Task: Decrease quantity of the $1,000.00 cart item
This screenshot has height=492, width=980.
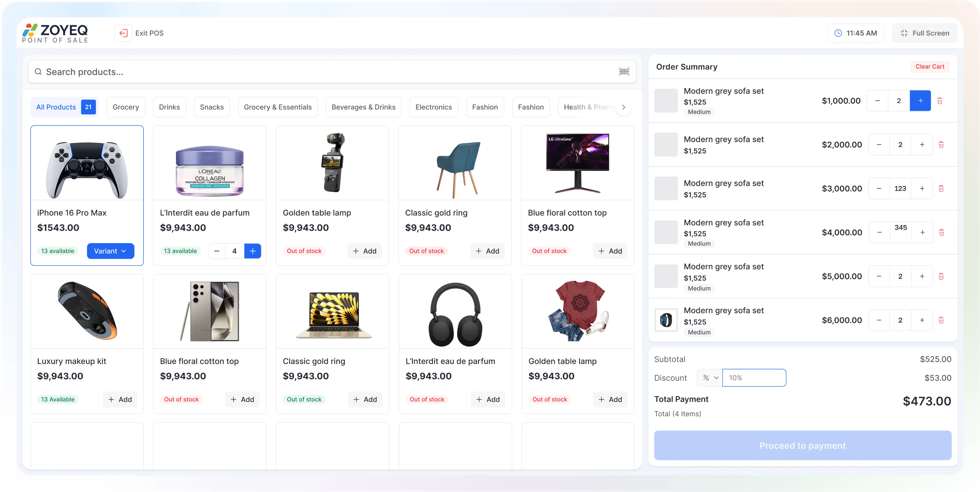Action: point(877,101)
